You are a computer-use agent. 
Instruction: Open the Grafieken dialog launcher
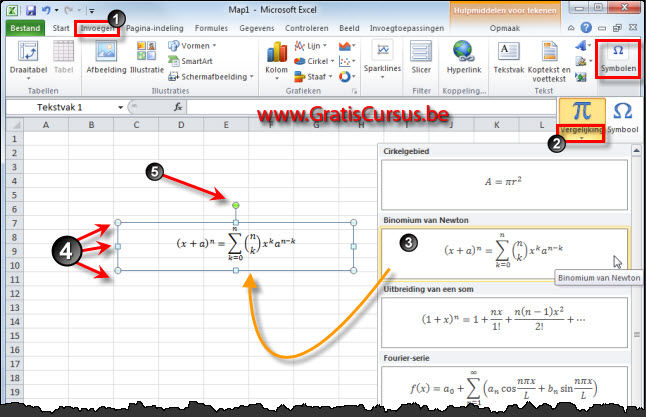(354, 91)
